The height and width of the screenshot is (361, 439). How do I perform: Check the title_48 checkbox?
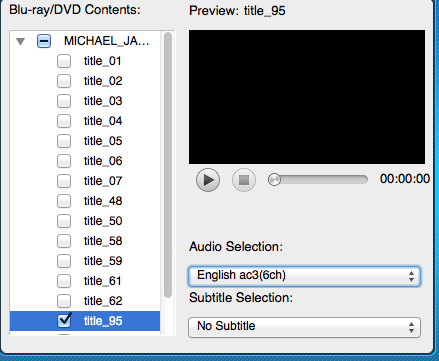[x=64, y=201]
